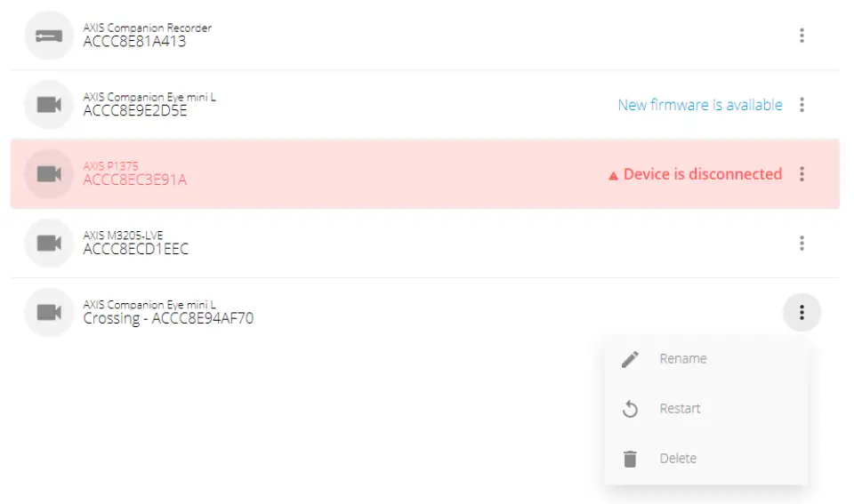This screenshot has height=504, width=854.
Task: Open the three-dot menu for ACCC8E9E2D5E
Action: point(802,105)
